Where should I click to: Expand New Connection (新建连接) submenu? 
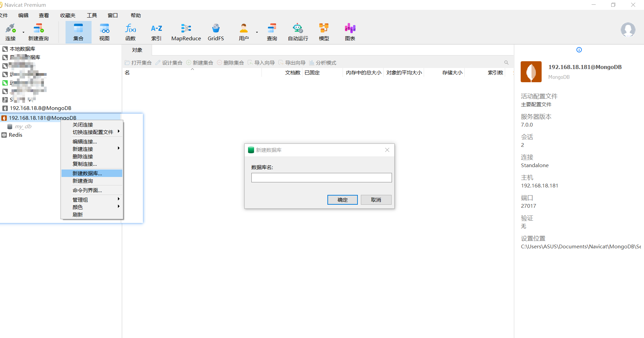click(92, 149)
